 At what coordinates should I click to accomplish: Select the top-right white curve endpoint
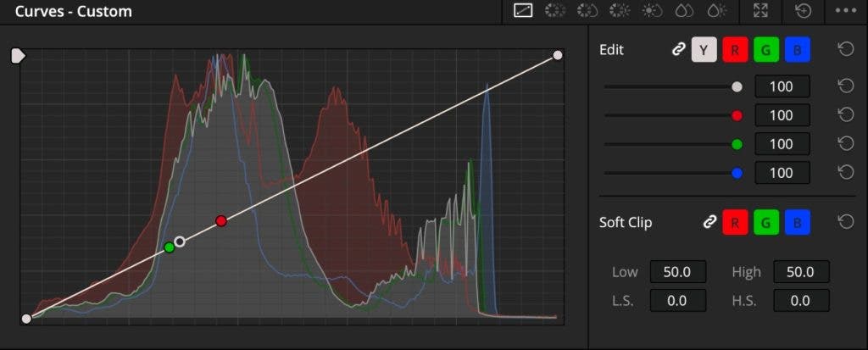tap(558, 55)
